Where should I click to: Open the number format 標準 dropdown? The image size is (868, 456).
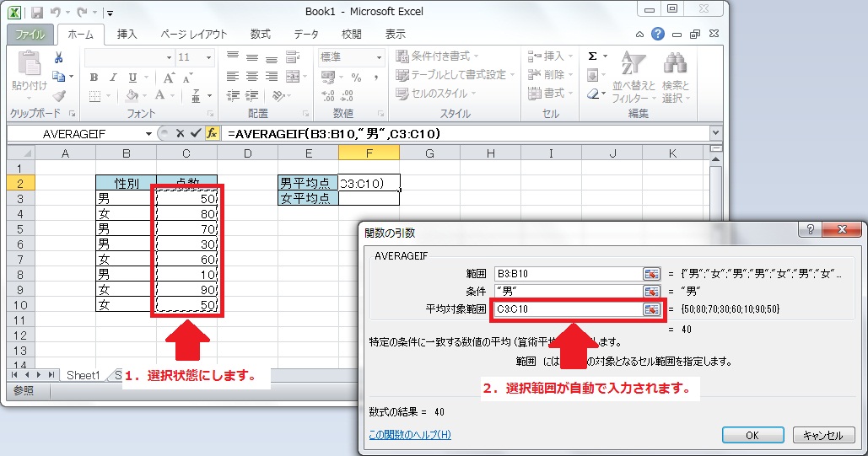[380, 57]
